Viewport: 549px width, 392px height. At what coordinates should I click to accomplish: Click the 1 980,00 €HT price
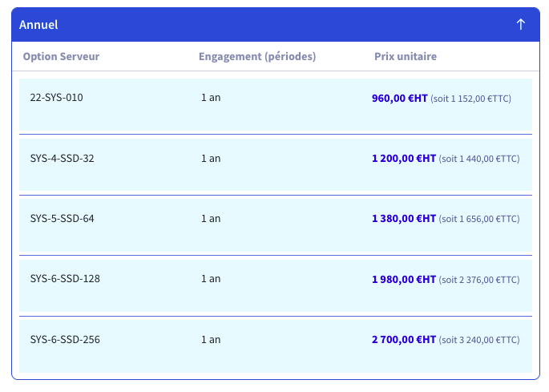(404, 279)
